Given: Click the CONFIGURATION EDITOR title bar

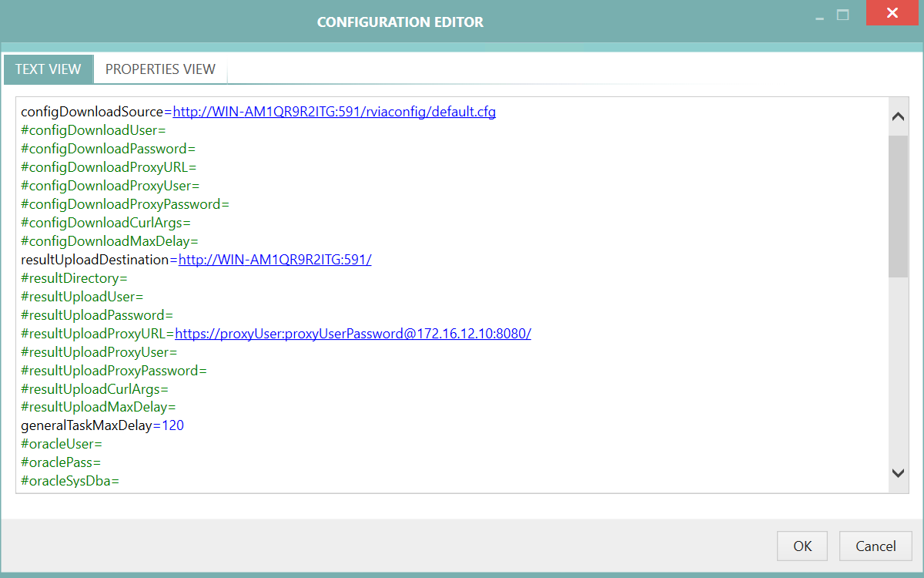Looking at the screenshot, I should click(400, 22).
